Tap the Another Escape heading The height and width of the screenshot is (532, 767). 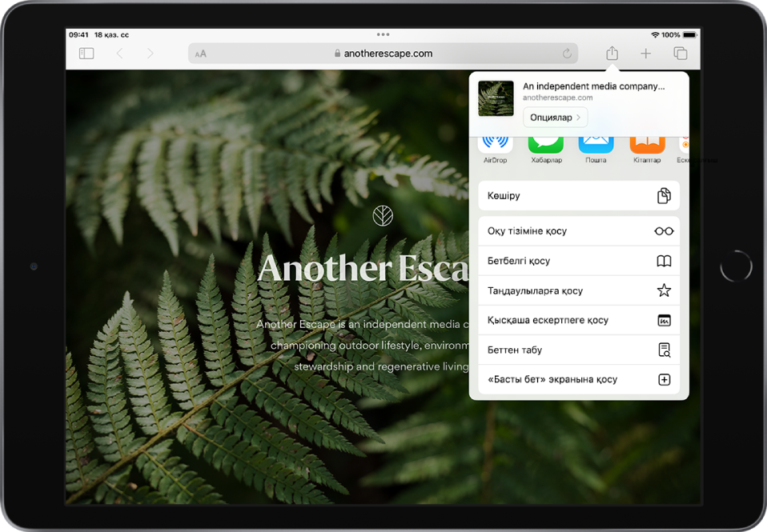pyautogui.click(x=363, y=269)
